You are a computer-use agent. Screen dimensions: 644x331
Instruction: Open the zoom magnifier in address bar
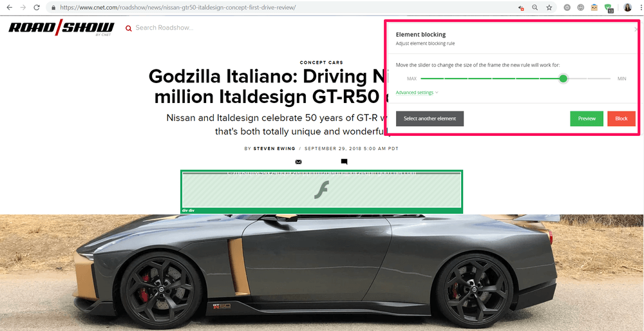click(535, 7)
